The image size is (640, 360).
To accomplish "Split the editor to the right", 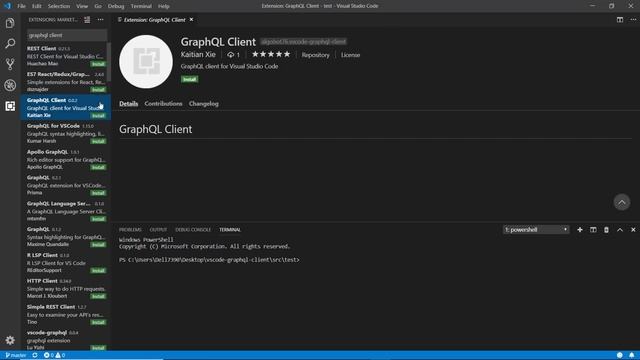I will point(620,20).
